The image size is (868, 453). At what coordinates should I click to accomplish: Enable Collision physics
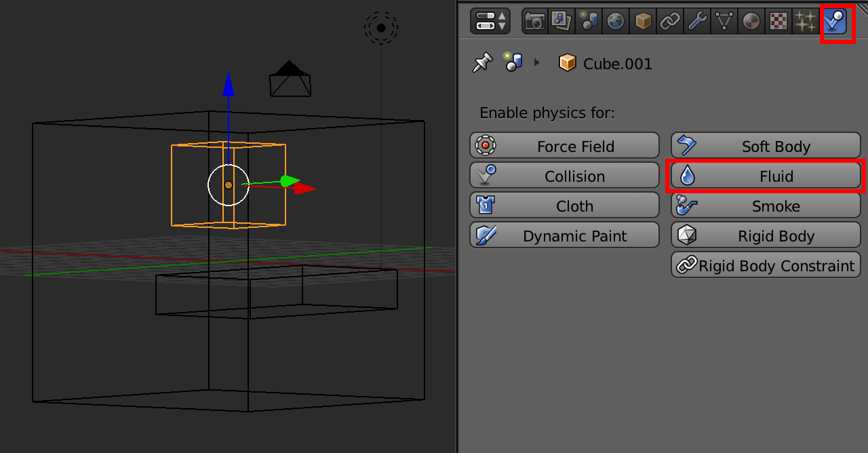click(564, 176)
